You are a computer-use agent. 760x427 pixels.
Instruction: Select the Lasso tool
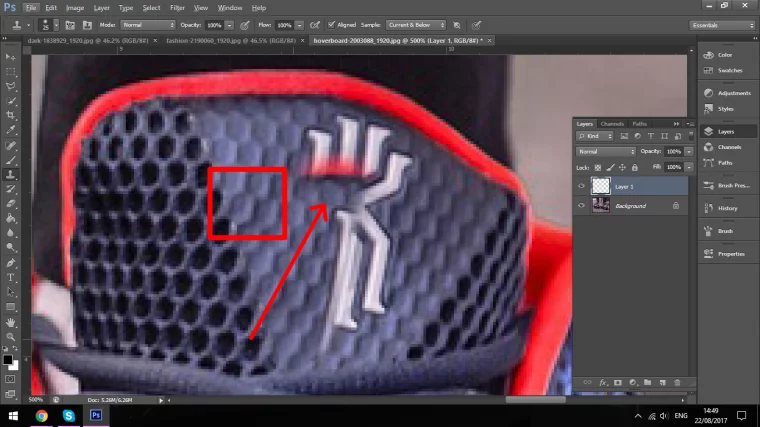click(x=11, y=86)
